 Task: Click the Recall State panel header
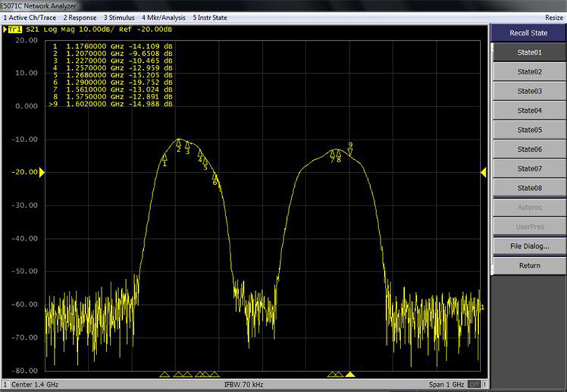(528, 33)
